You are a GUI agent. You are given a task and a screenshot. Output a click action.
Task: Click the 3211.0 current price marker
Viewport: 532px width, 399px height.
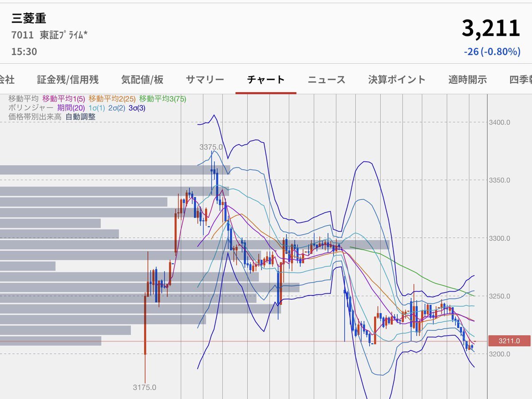pyautogui.click(x=509, y=341)
